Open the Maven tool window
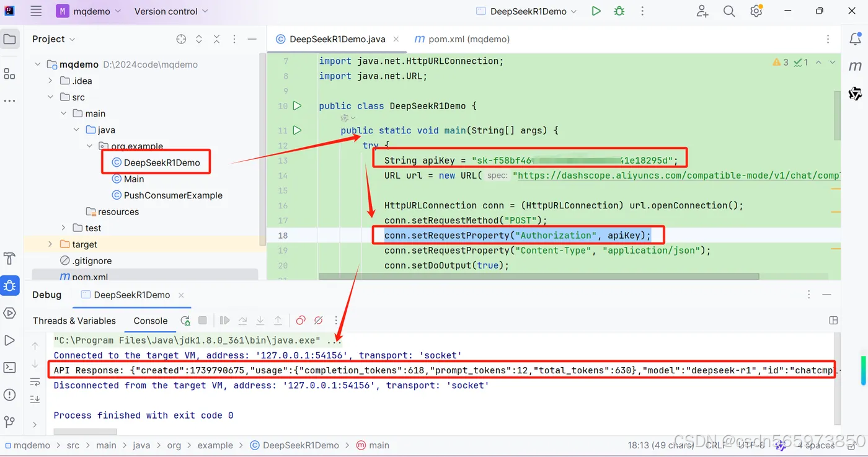Image resolution: width=868 pixels, height=457 pixels. pos(855,66)
